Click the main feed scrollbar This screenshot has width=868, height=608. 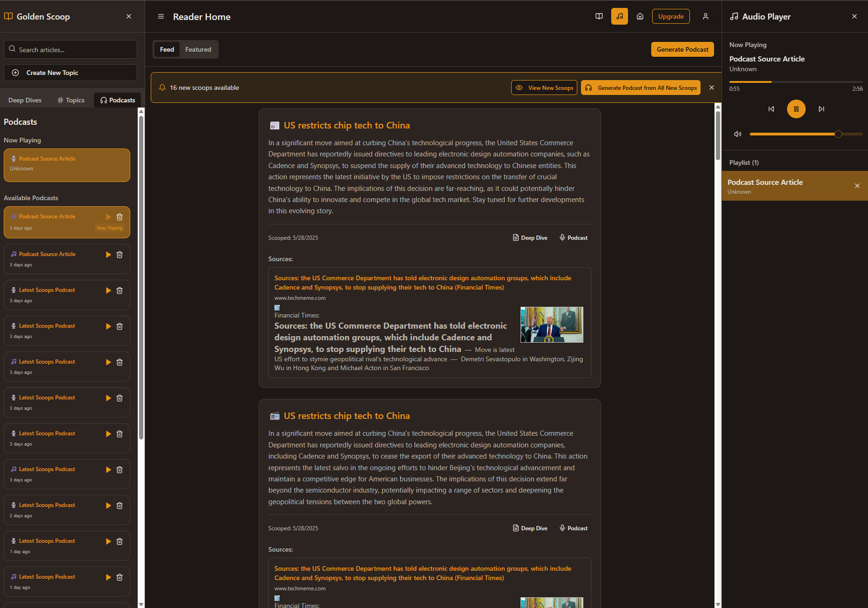pos(718,135)
